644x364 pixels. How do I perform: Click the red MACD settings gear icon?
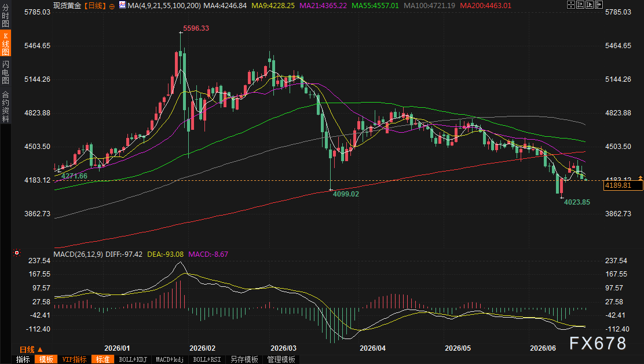(x=17, y=253)
